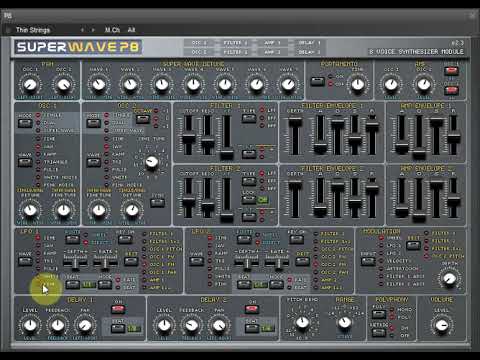Go to the next preset arrow
Viewport: 480px width, 360px height.
93,30
